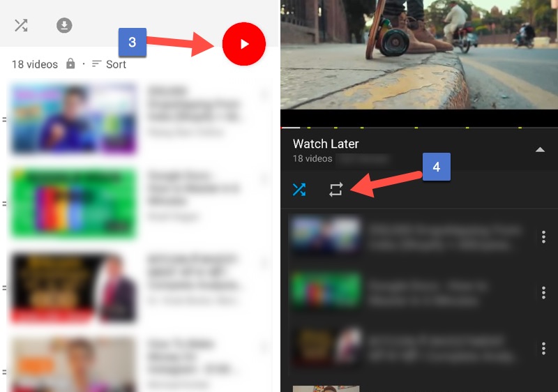This screenshot has width=558, height=392.
Task: Tap the red Play all button
Action: click(x=243, y=44)
